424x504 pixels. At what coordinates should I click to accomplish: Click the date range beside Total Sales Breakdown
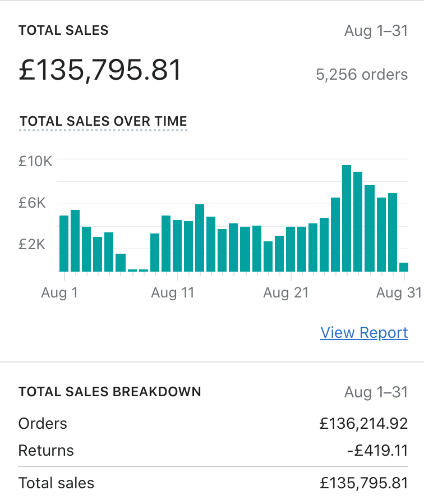coord(376,392)
